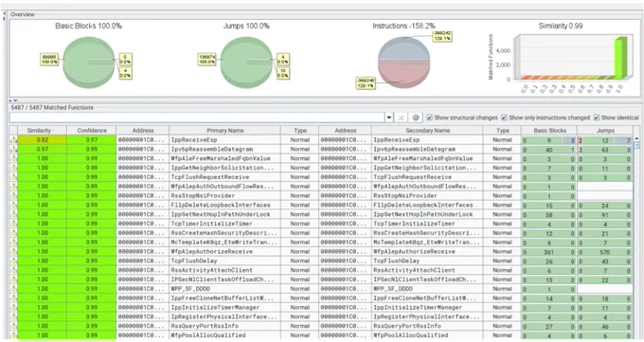The width and height of the screenshot is (644, 342).
Task: Click row icon for TcpTimerInitializeTimer
Action: pos(13,224)
